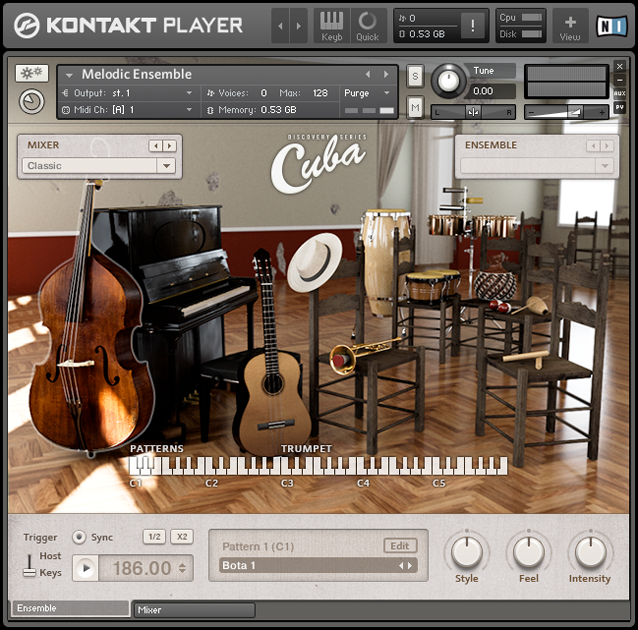Viewport: 638px width, 630px height.
Task: Click the volume slider
Action: (566, 112)
